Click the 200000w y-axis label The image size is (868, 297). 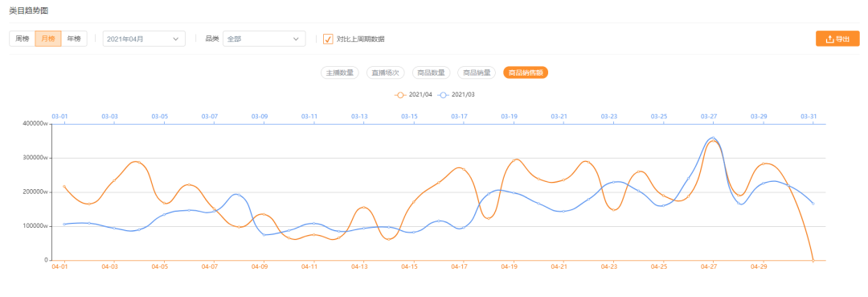(36, 192)
